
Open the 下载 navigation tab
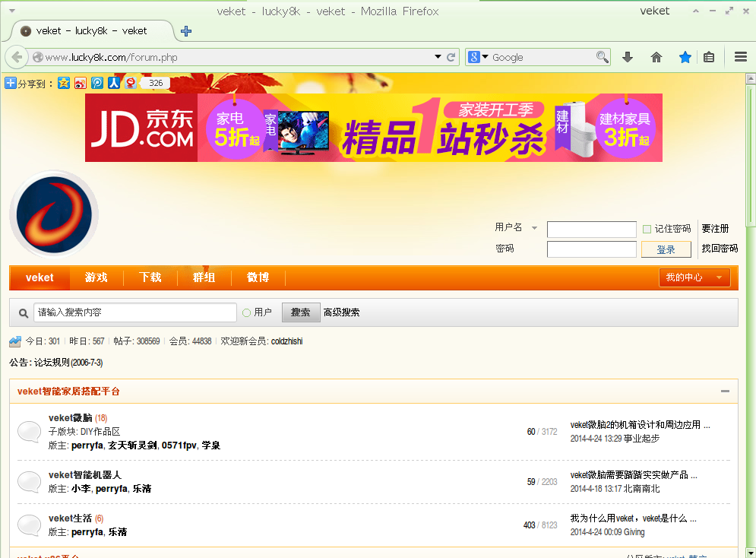150,277
